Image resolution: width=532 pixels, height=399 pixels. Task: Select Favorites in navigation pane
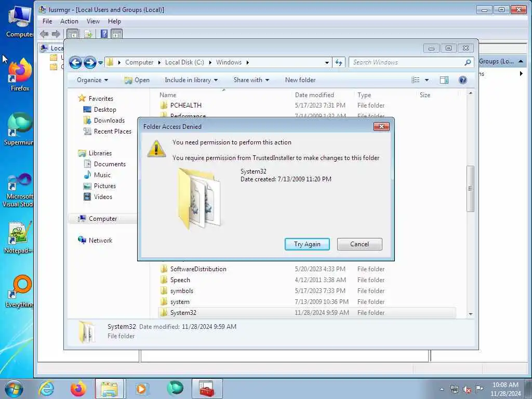[101, 98]
